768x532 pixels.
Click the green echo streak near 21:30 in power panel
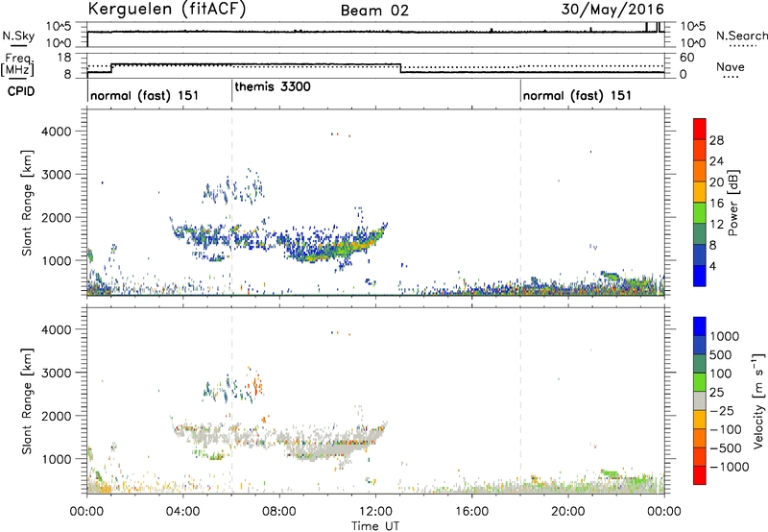click(x=611, y=276)
